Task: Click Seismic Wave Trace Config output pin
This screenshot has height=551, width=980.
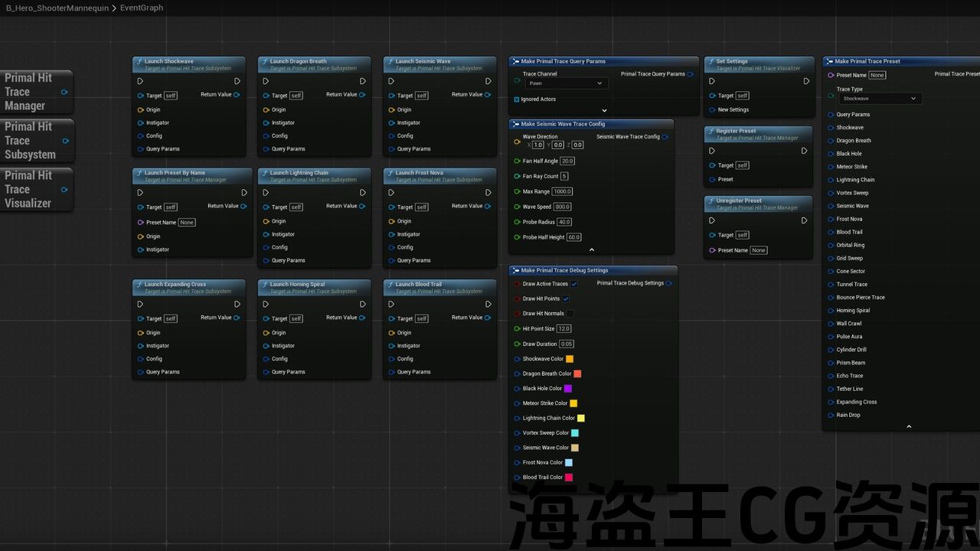Action: point(665,137)
